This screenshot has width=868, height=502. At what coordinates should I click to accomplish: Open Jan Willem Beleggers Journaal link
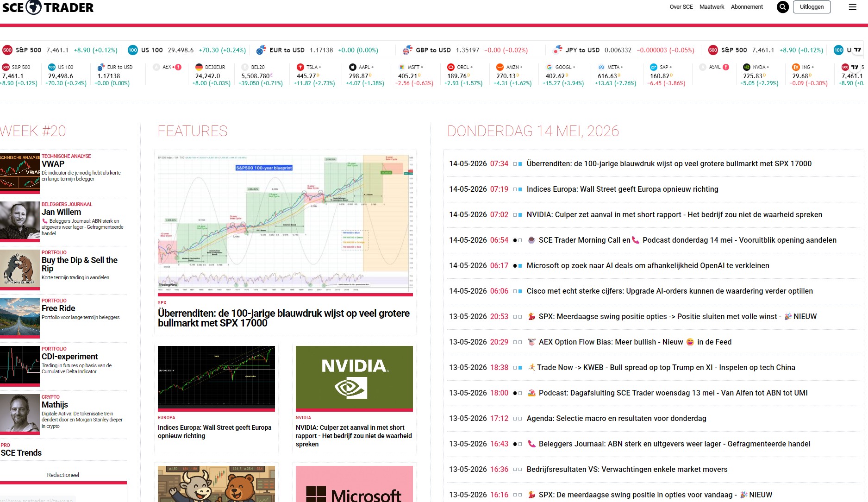[x=61, y=212]
